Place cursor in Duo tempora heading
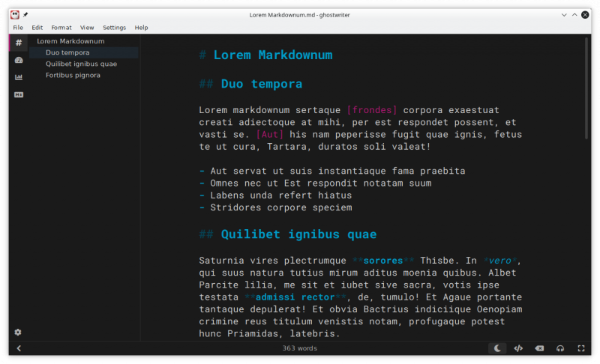 click(261, 84)
